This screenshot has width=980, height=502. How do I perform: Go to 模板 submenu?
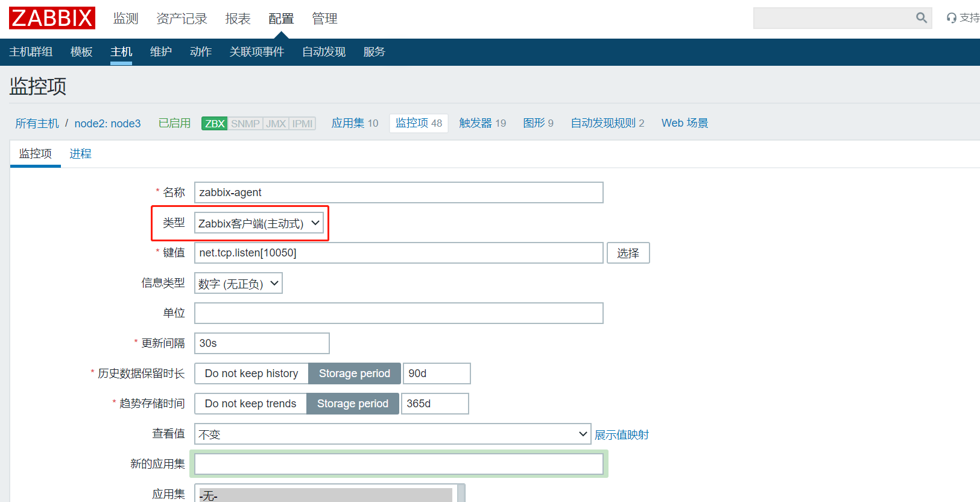click(x=81, y=52)
